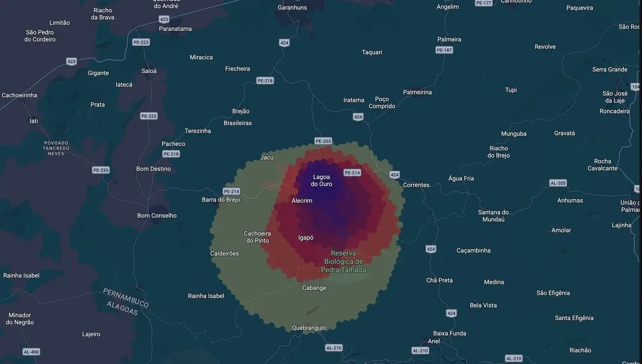
Task: Select the Frecheira label
Action: (238, 69)
